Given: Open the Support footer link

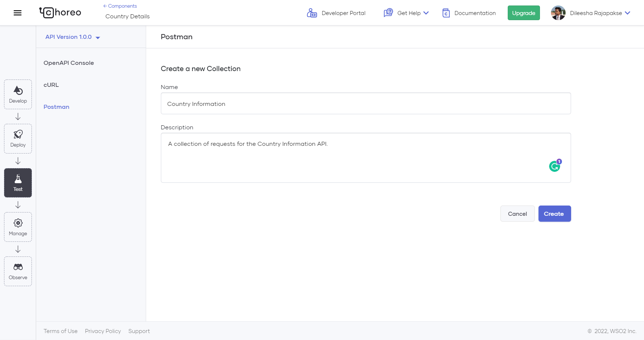Looking at the screenshot, I should (139, 331).
